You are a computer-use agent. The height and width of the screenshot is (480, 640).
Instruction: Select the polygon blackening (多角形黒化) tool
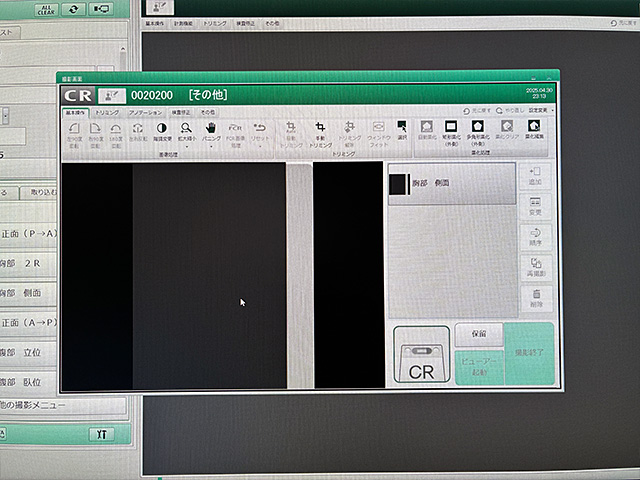(478, 133)
